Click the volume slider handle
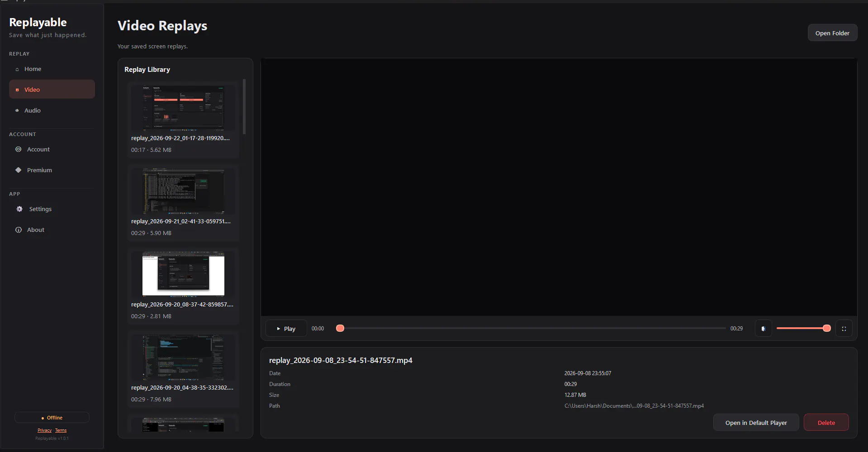Image resolution: width=868 pixels, height=452 pixels. click(826, 328)
